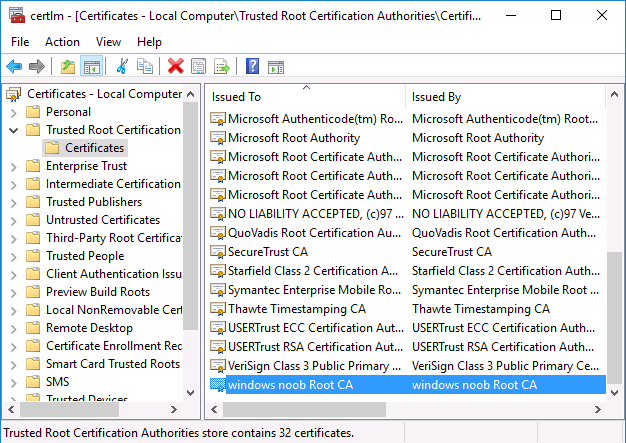
Task: Click the Certificates - Local Computer root icon
Action: (14, 94)
